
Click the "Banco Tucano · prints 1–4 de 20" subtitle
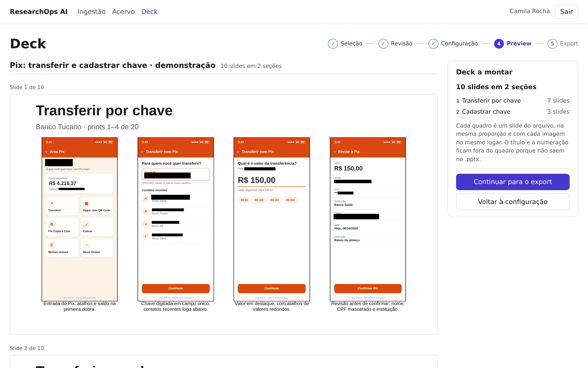[87, 127]
